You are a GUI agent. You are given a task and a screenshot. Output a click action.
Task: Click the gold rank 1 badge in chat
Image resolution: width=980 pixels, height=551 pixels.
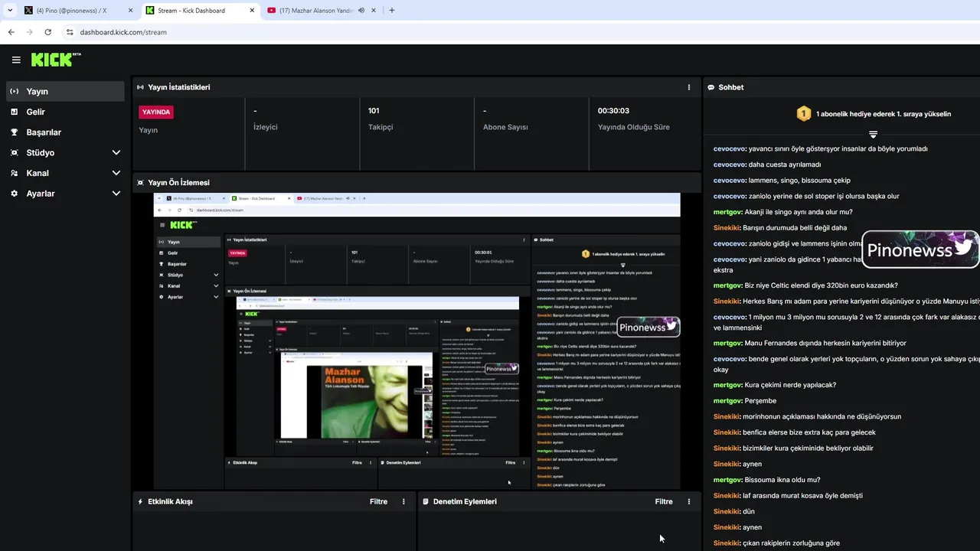pos(803,114)
